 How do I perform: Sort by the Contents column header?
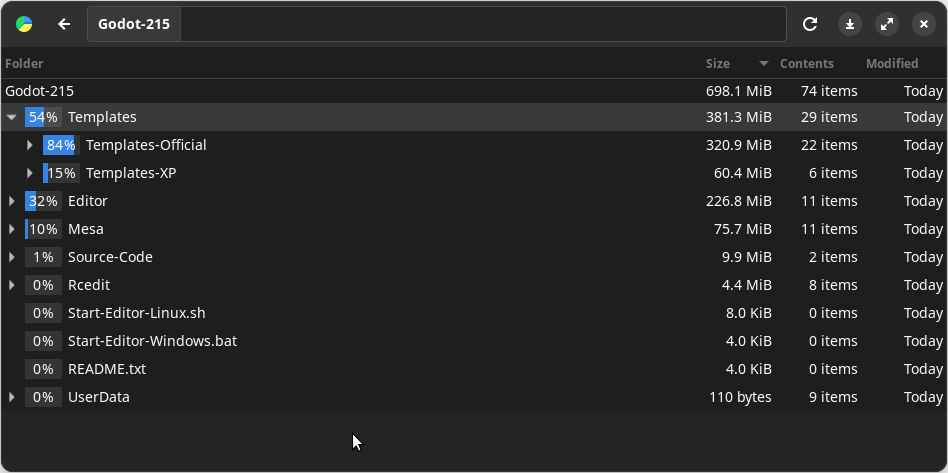pos(806,64)
